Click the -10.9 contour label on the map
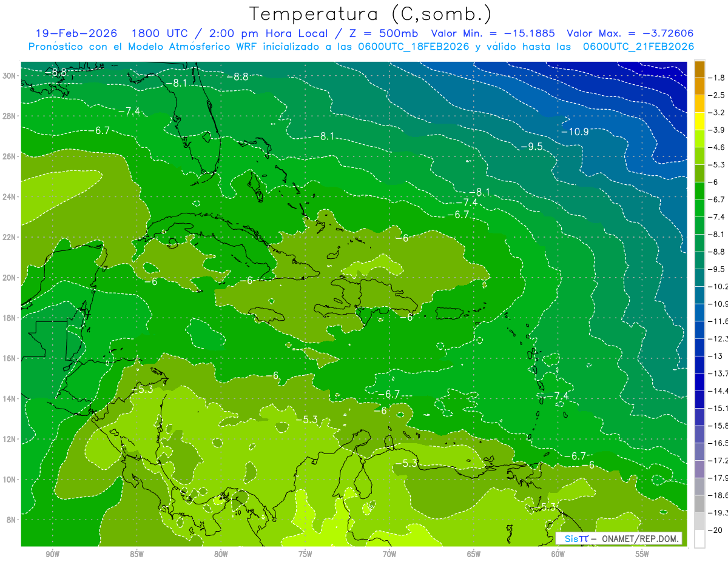The width and height of the screenshot is (728, 562). (x=575, y=132)
